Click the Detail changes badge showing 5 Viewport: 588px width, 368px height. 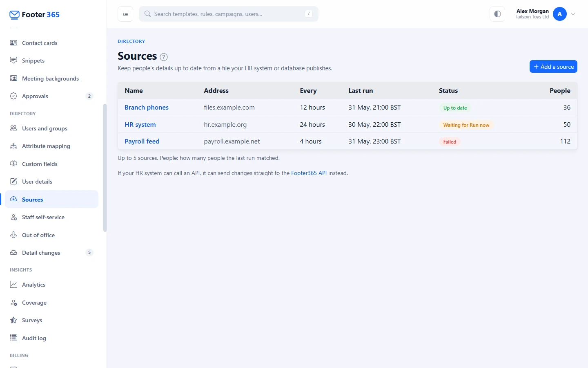pyautogui.click(x=89, y=253)
